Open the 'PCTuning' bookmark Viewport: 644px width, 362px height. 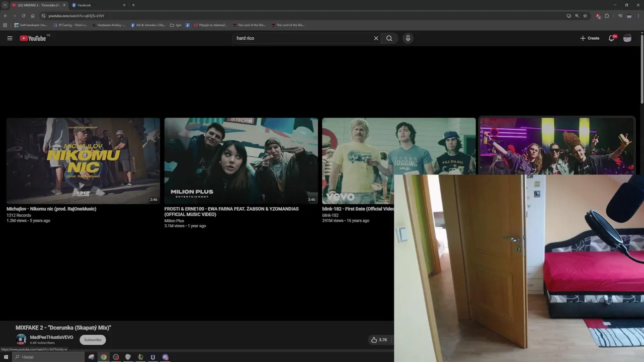[x=70, y=25]
